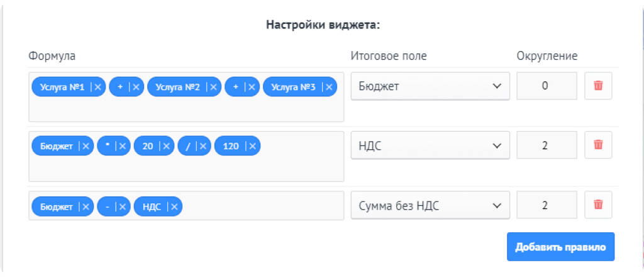Remove the division operator tag
Image resolution: width=644 pixels, height=277 pixels.
(203, 146)
